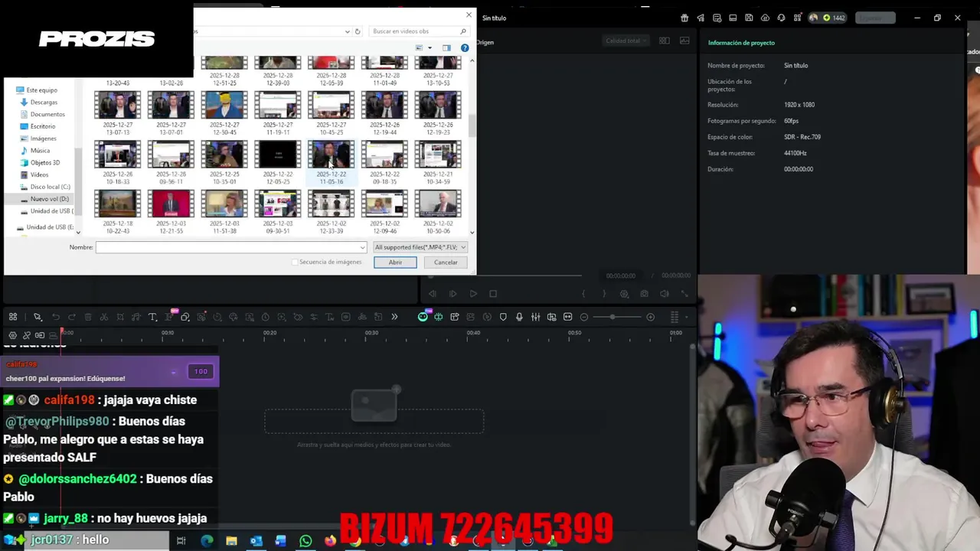This screenshot has height=551, width=980.
Task: Click the Buscar en videos obs search box
Action: point(418,31)
